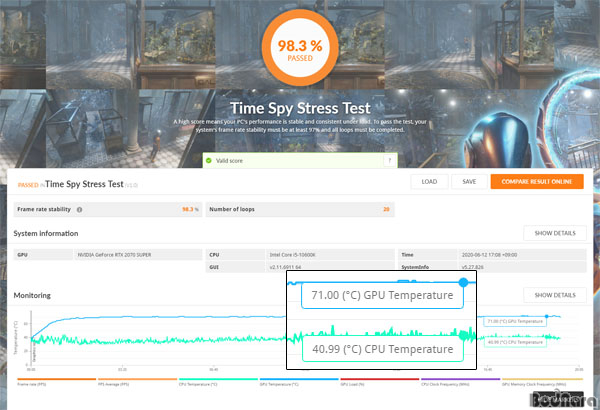Screen dimensions: 600x410
Task: Click the CPU label cell in system table
Action: click(235, 255)
